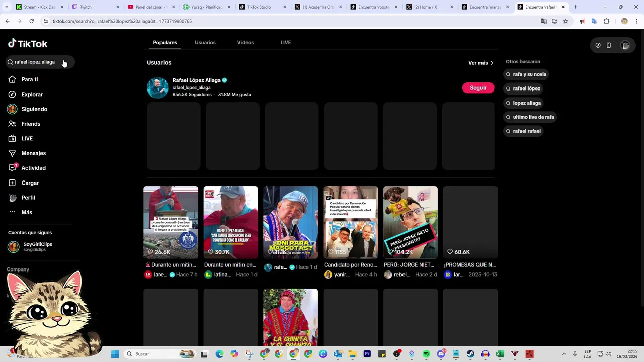Open 'PERÚ: JORGE NIETO' video thumbnail
The width and height of the screenshot is (644, 362).
pyautogui.click(x=411, y=222)
